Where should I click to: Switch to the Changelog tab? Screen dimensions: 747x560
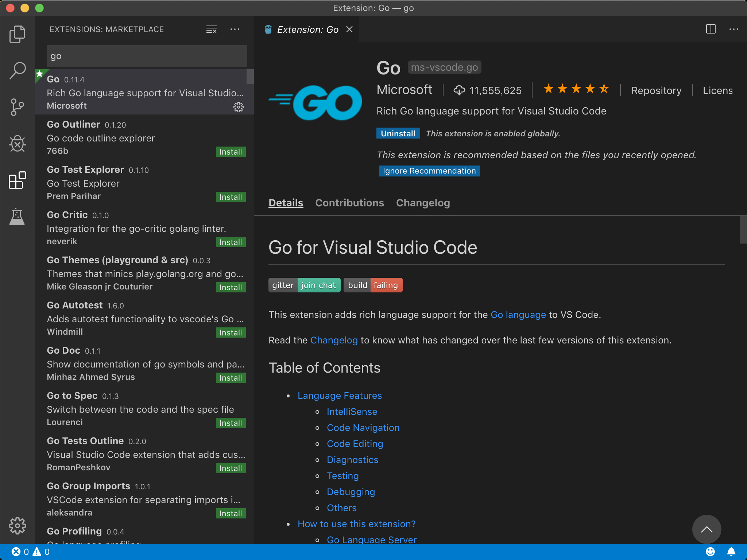(423, 203)
